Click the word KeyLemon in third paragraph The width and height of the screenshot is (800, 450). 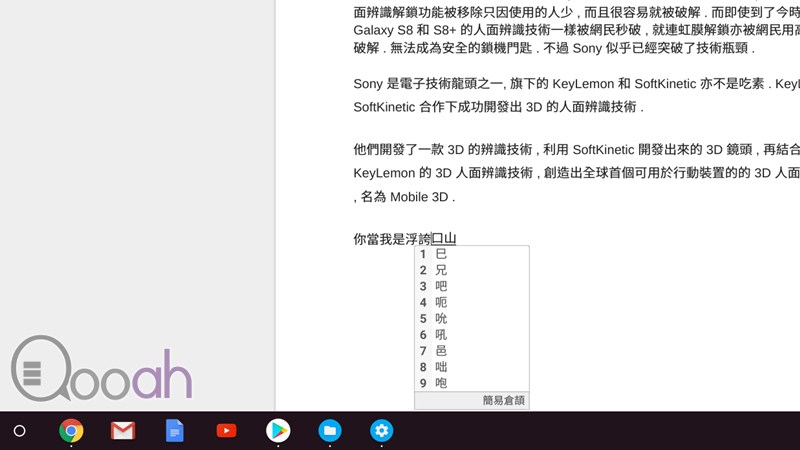(384, 173)
